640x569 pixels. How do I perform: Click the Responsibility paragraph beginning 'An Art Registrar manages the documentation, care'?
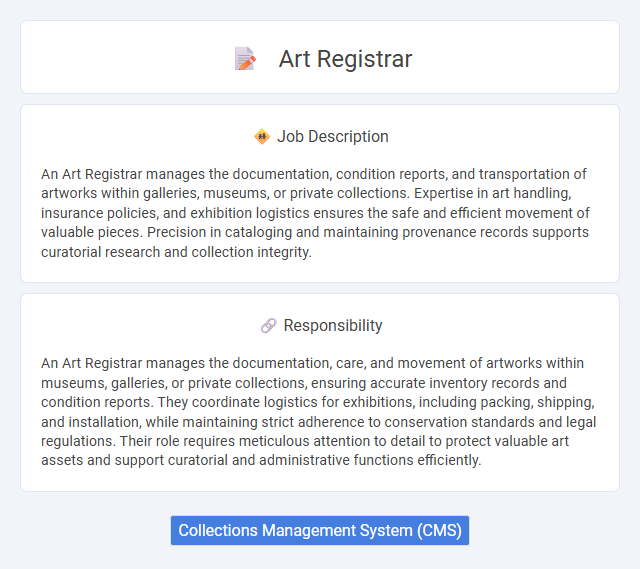tap(318, 411)
